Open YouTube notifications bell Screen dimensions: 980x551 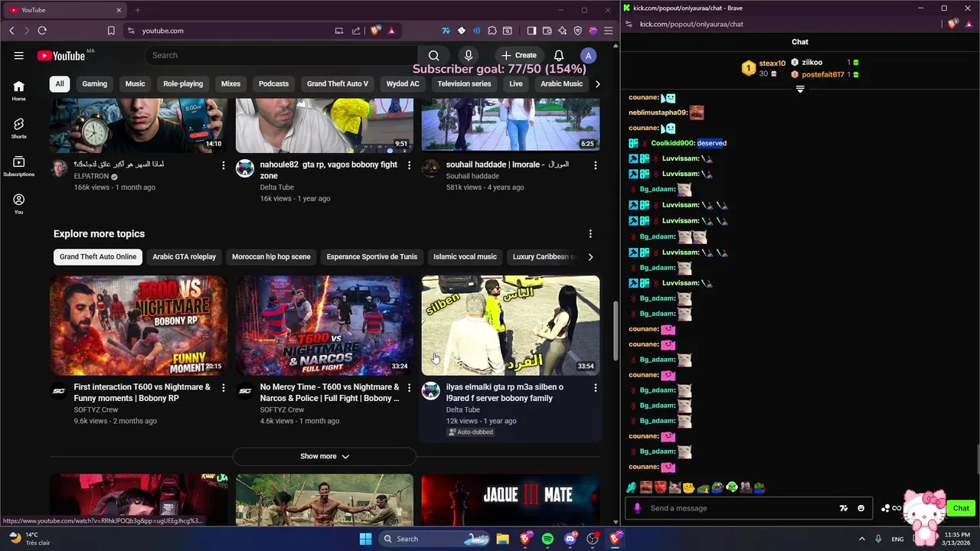tap(559, 55)
